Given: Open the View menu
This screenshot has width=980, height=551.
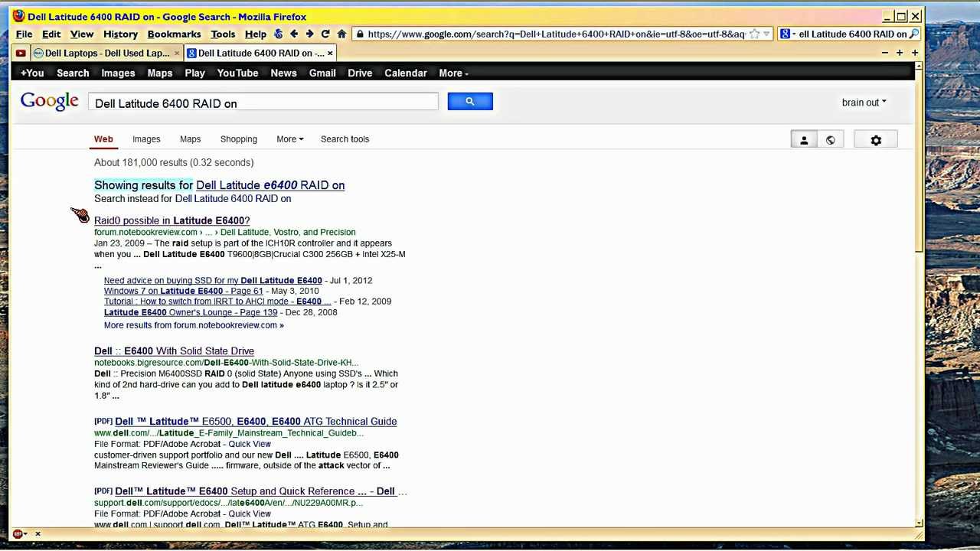Looking at the screenshot, I should [x=82, y=34].
